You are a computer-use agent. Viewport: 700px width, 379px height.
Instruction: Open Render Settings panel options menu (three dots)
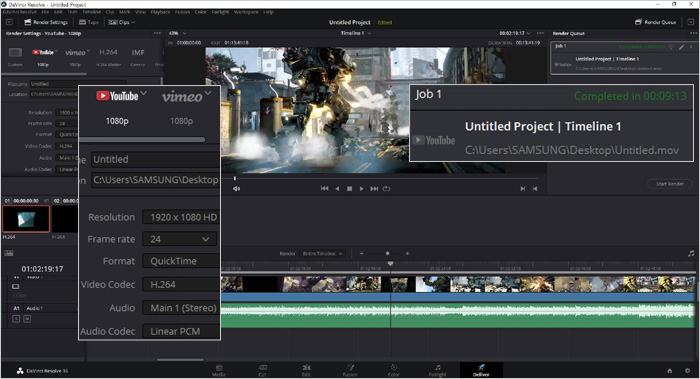click(157, 33)
